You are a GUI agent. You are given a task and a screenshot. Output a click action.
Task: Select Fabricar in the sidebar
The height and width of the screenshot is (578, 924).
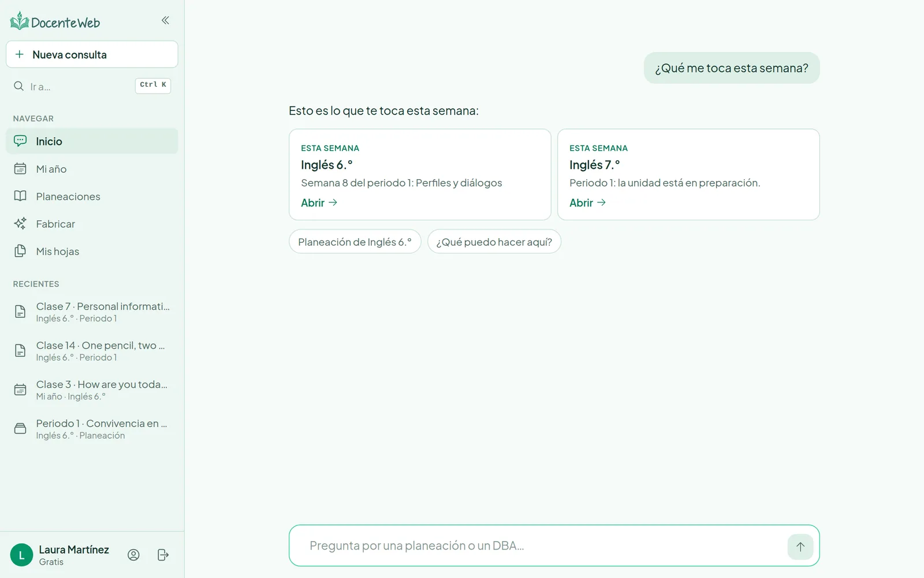pos(92,224)
